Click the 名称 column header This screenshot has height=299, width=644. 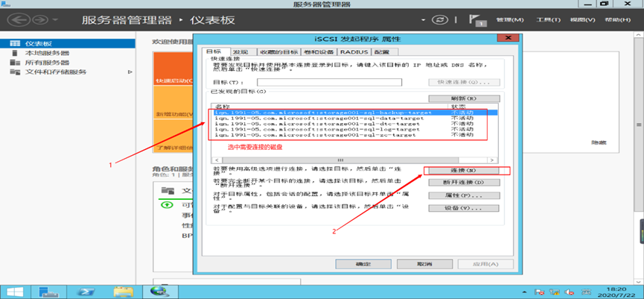tap(328, 107)
